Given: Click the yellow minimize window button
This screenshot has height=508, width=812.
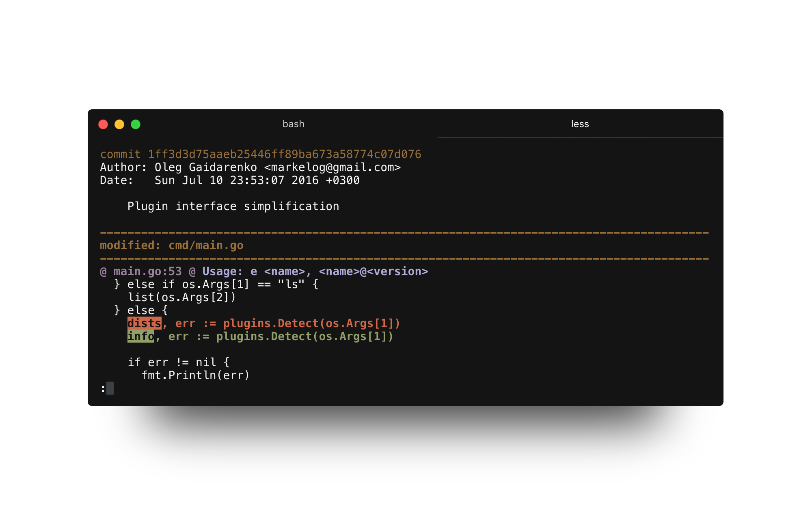Looking at the screenshot, I should 119,124.
